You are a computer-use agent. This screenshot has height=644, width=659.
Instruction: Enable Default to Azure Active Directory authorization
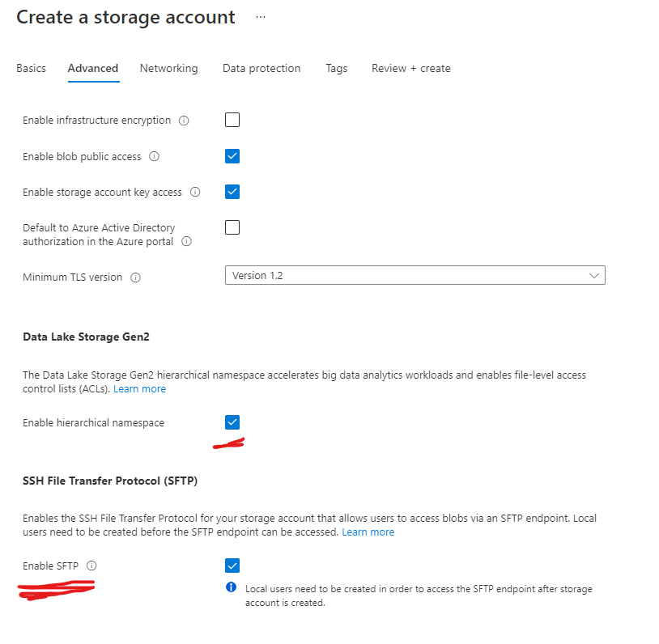click(x=232, y=227)
